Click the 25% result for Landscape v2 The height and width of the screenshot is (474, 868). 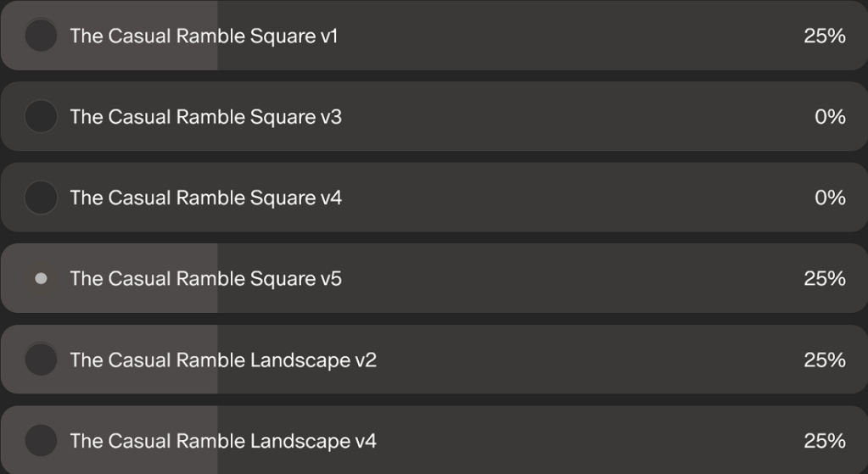pyautogui.click(x=824, y=360)
